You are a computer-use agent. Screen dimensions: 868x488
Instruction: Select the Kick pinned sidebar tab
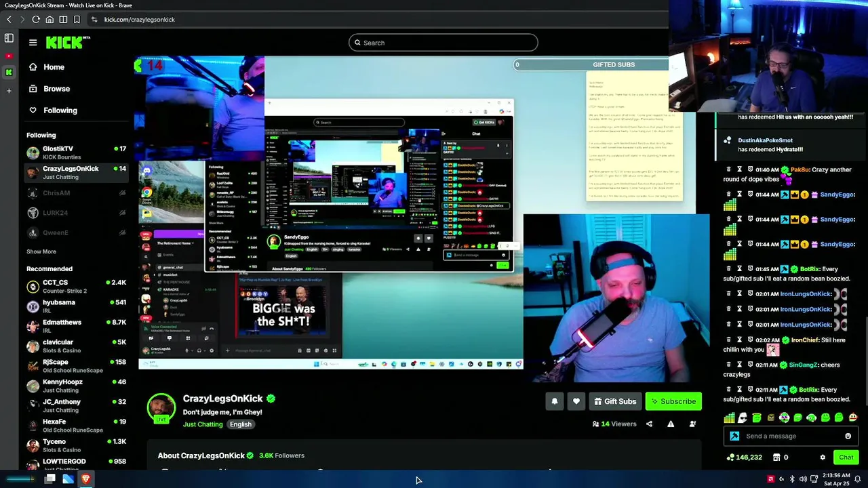[x=9, y=72]
